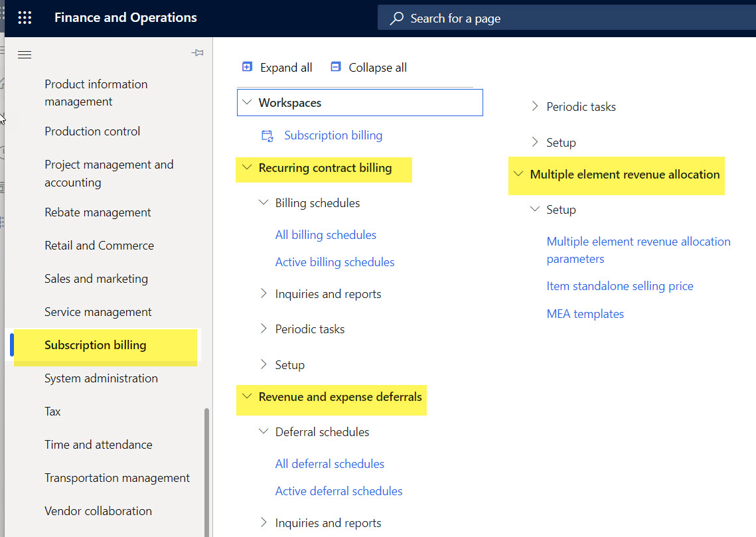
Task: Collapse the navigation pane via hamburger icon
Action: point(25,54)
